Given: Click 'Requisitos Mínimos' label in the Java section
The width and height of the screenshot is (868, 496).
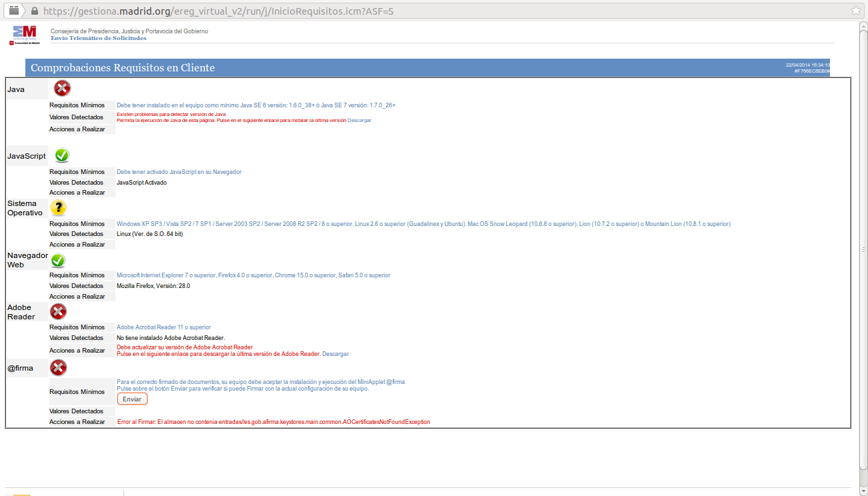Looking at the screenshot, I should [77, 105].
